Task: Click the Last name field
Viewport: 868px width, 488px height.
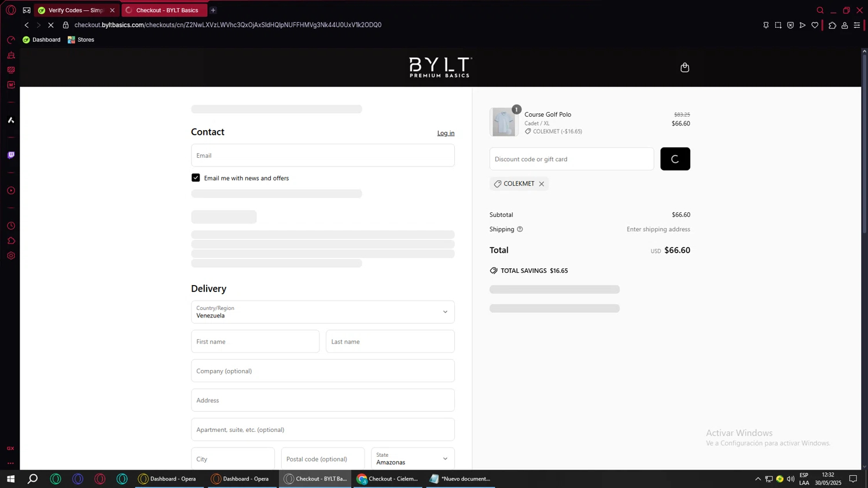Action: pos(390,341)
